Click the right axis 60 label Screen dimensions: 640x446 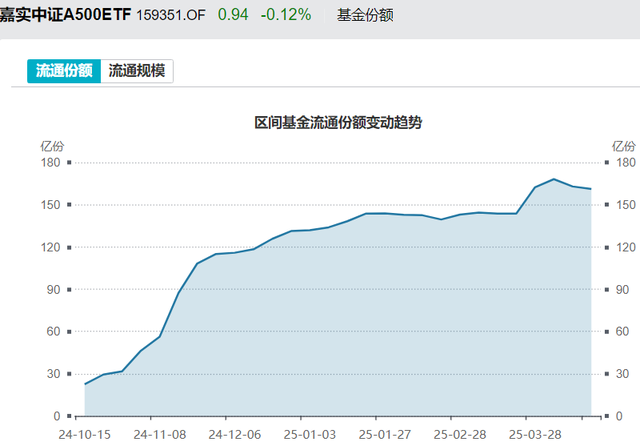pos(622,331)
